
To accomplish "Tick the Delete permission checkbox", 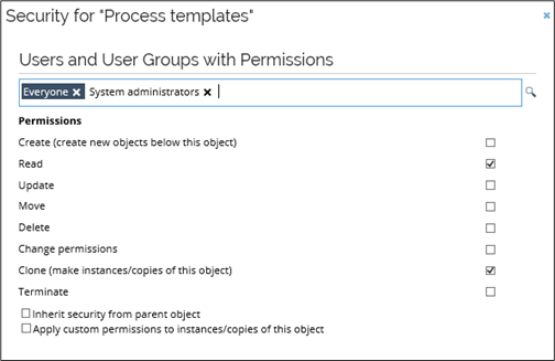I will coord(490,228).
